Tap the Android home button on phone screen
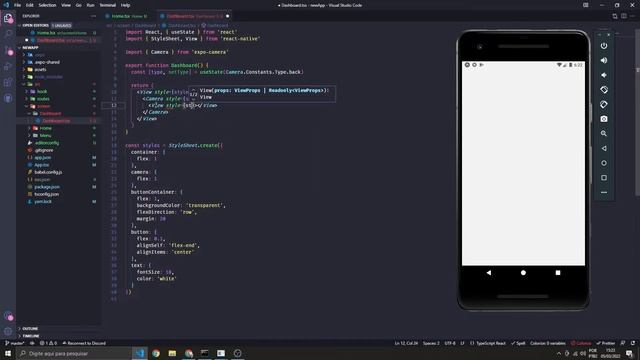The image size is (640, 360). (x=523, y=273)
